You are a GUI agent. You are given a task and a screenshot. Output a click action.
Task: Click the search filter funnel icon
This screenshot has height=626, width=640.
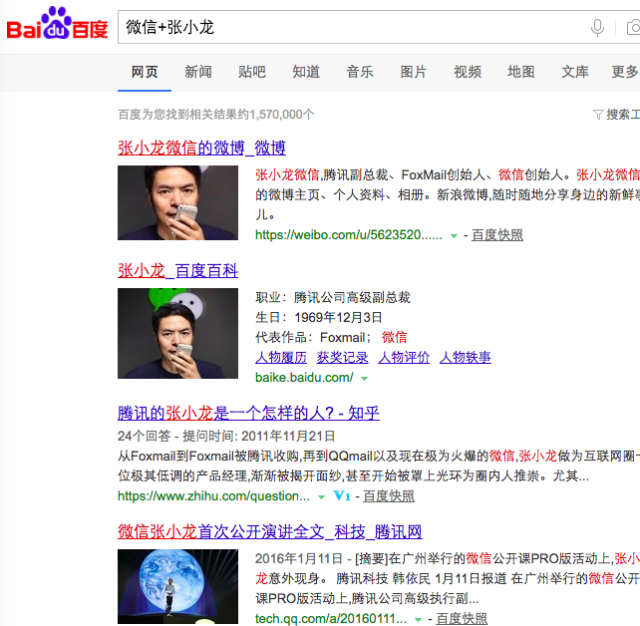tap(598, 114)
